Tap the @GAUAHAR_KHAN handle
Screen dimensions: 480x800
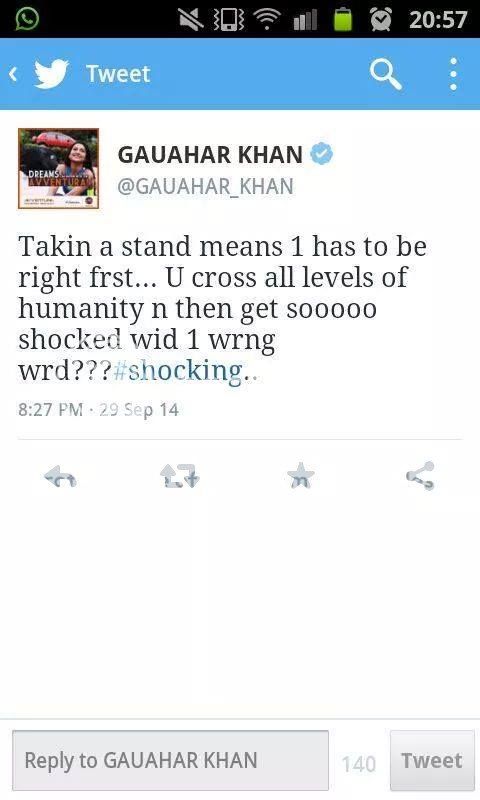click(206, 186)
